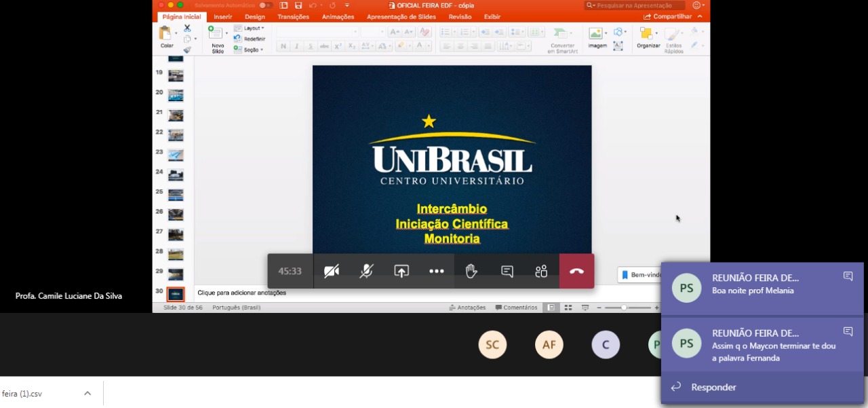Viewport: 868px width, 408px height.
Task: Click the Compartilhar button
Action: [668, 17]
